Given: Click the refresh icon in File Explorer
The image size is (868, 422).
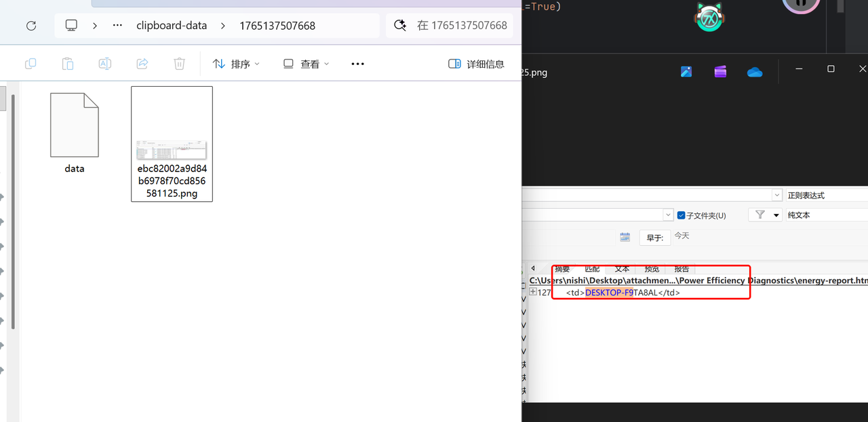Looking at the screenshot, I should (31, 26).
